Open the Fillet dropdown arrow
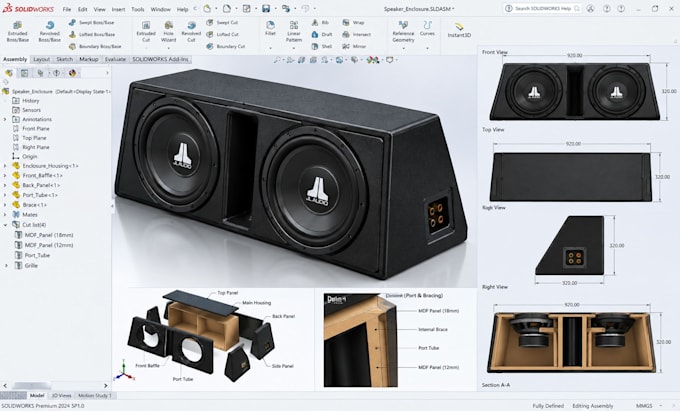The height and width of the screenshot is (411, 680). click(x=270, y=48)
